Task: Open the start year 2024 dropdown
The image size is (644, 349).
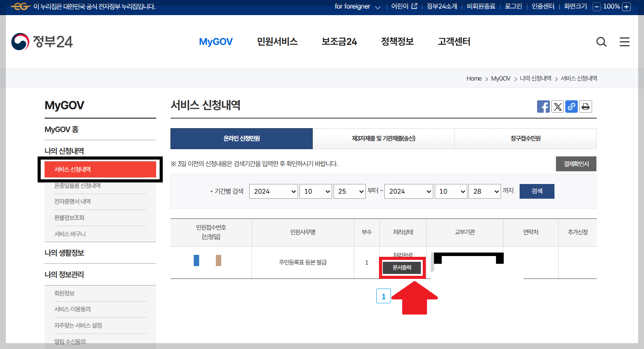Action: pos(273,191)
